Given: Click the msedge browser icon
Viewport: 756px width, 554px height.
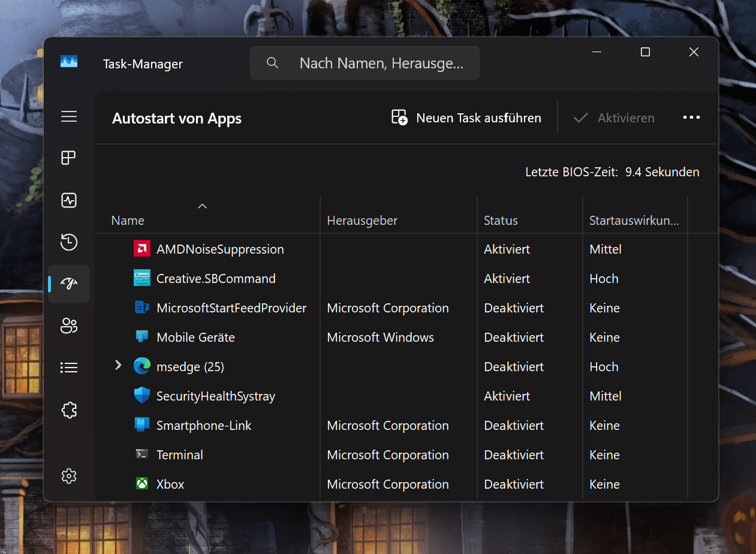Looking at the screenshot, I should pyautogui.click(x=142, y=366).
